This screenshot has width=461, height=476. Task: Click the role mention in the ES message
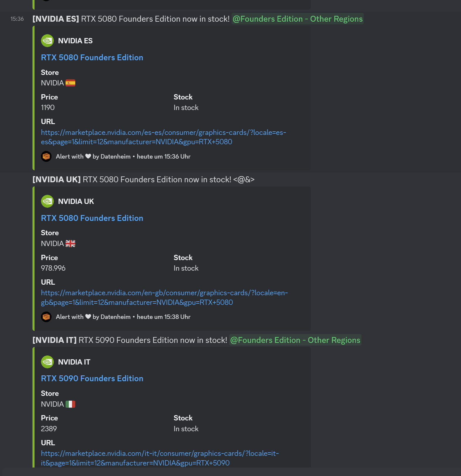(x=297, y=19)
